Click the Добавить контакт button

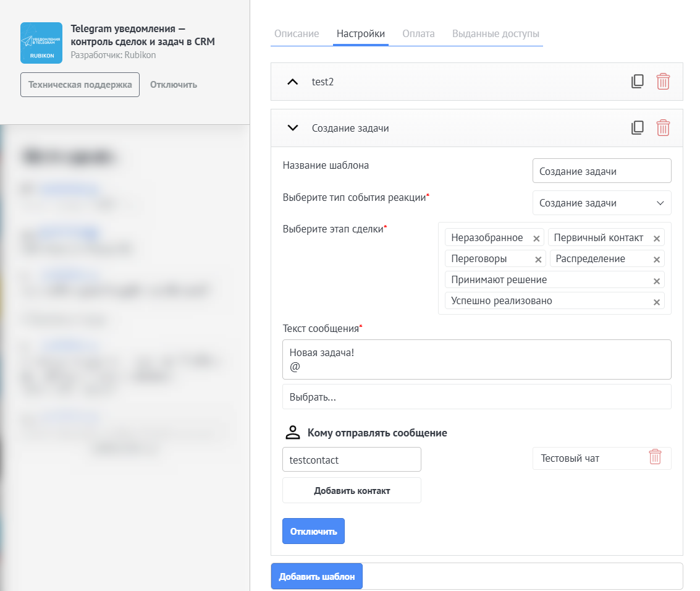(352, 490)
